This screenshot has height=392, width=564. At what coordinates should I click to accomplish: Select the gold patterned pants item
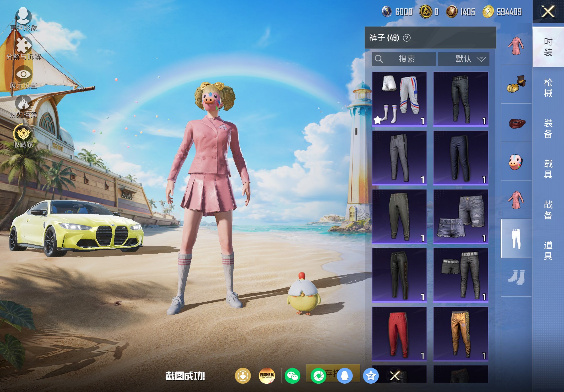point(461,334)
